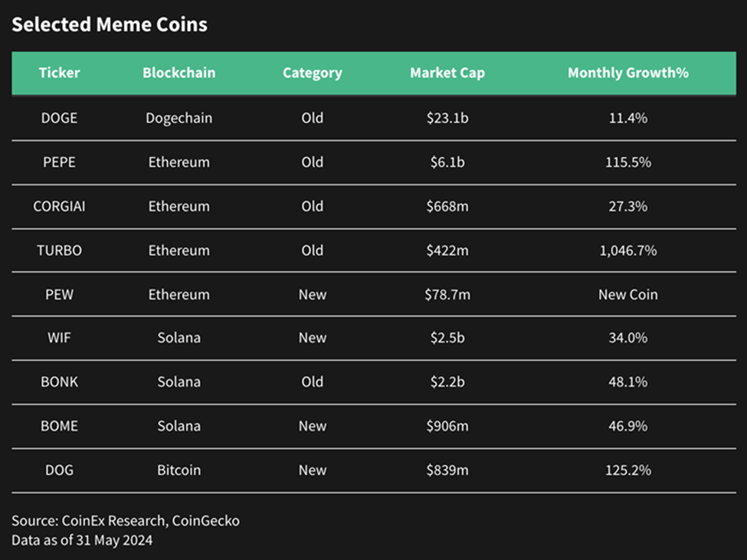Select the Blockchain column header

tap(179, 74)
